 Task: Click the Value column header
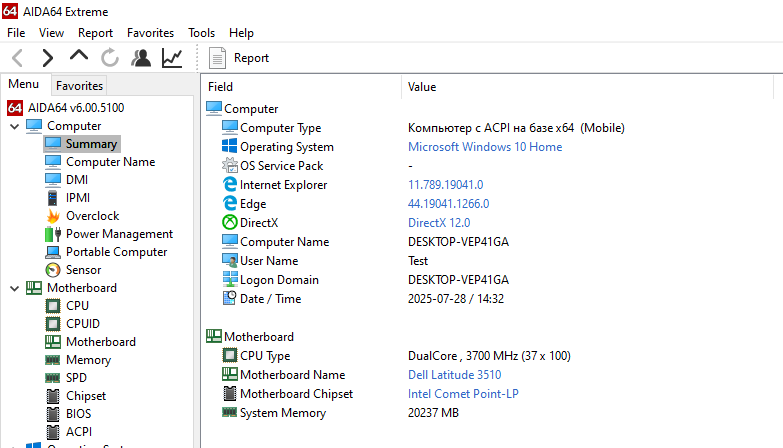point(587,87)
